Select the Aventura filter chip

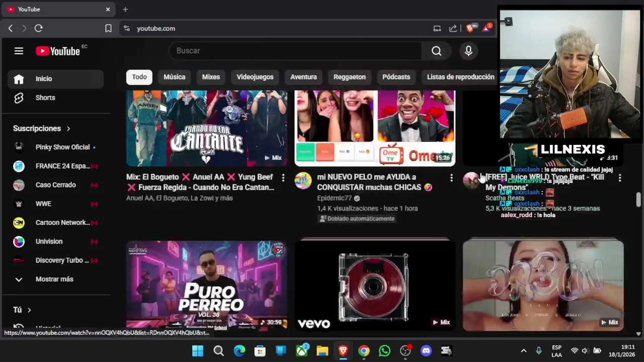303,77
